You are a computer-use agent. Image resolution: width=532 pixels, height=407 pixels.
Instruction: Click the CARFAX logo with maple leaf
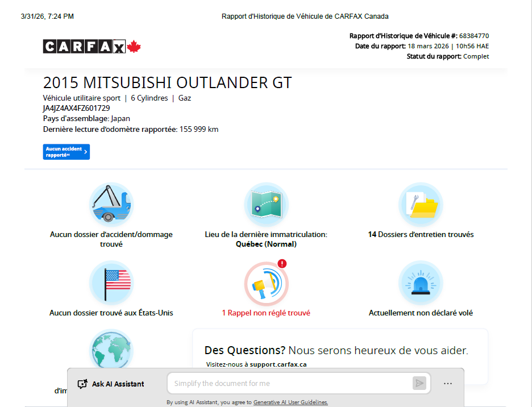coord(92,46)
